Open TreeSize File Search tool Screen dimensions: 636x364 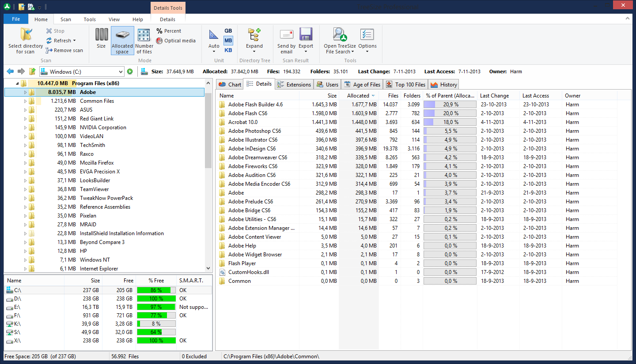click(x=339, y=35)
